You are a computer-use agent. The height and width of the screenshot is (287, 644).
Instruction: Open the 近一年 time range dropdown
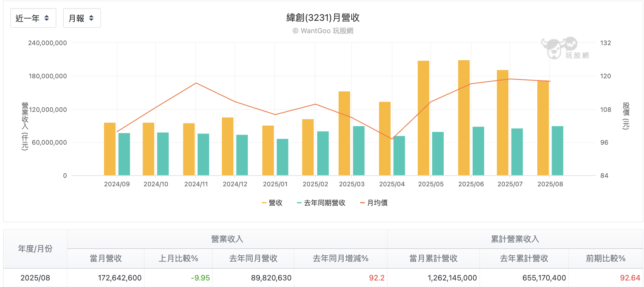pos(33,18)
